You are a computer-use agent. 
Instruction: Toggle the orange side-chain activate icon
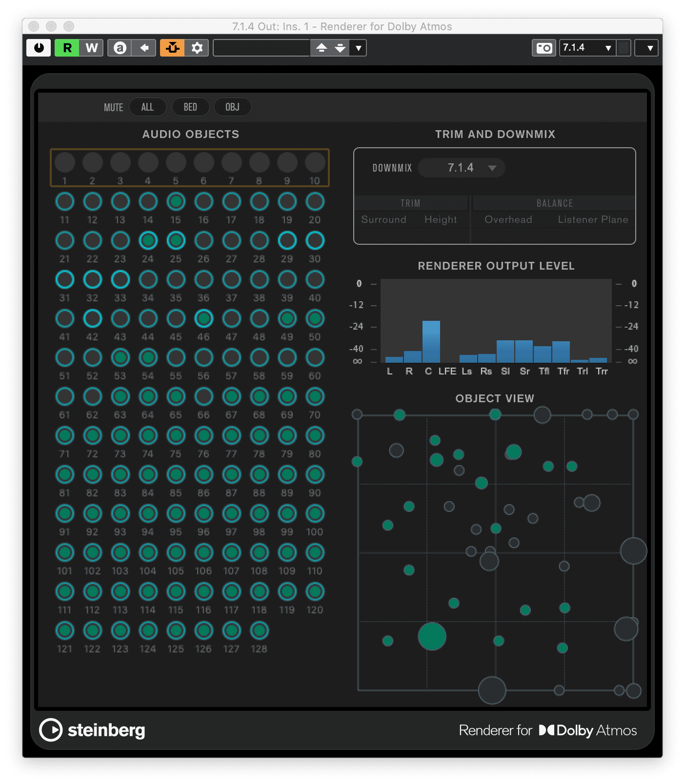tap(172, 48)
